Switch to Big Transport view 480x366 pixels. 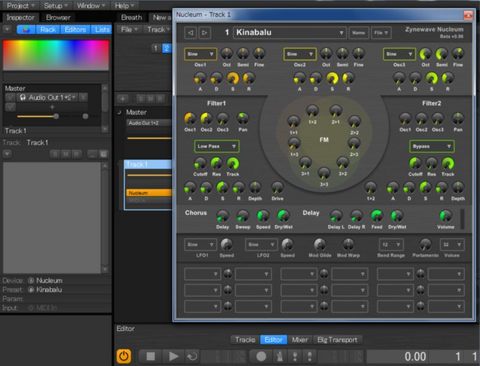click(337, 340)
